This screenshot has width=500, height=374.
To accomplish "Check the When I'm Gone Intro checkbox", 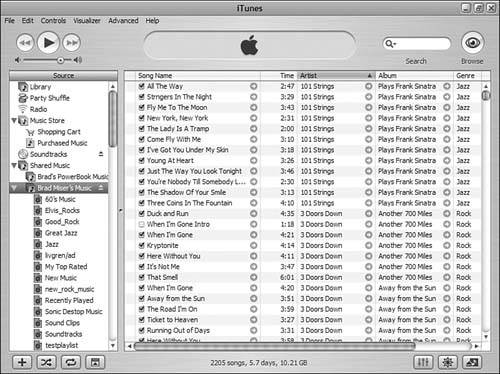I will click(141, 224).
